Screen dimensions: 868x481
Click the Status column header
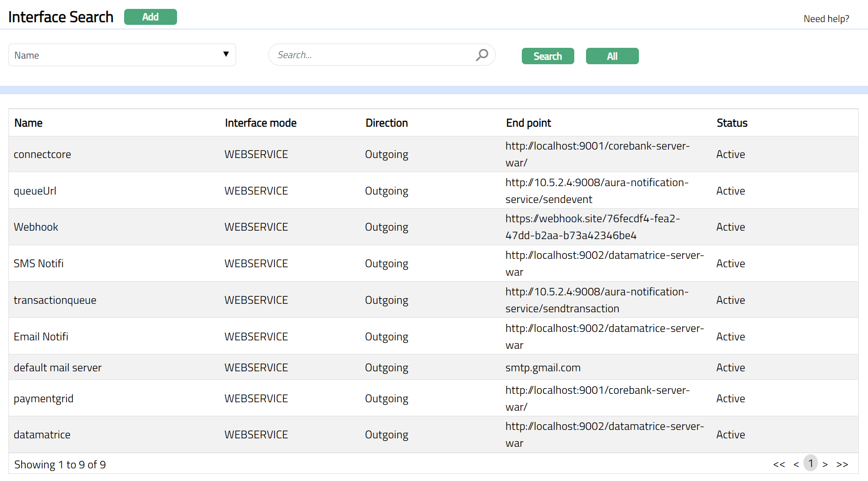[x=732, y=123]
